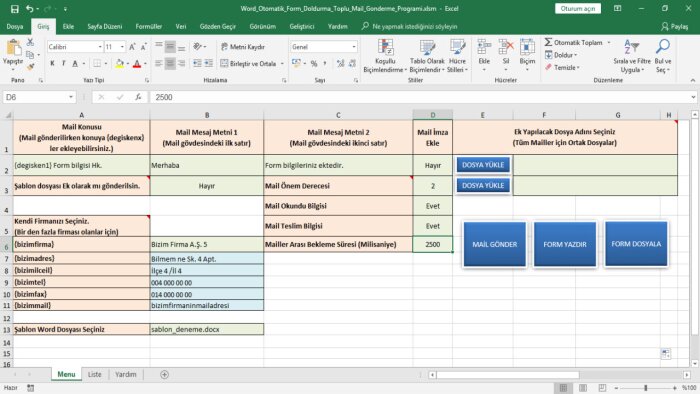Open Koşullu Biçimlendirme conditional formatting
This screenshot has width=700, height=394.
(x=385, y=56)
